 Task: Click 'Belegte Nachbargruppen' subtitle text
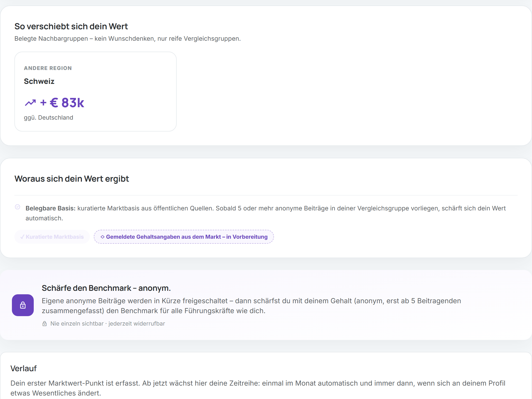128,38
